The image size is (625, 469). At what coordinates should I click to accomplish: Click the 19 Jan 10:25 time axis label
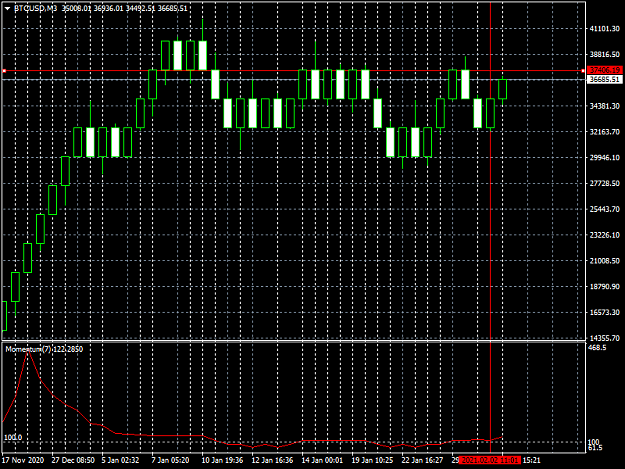coord(372,460)
